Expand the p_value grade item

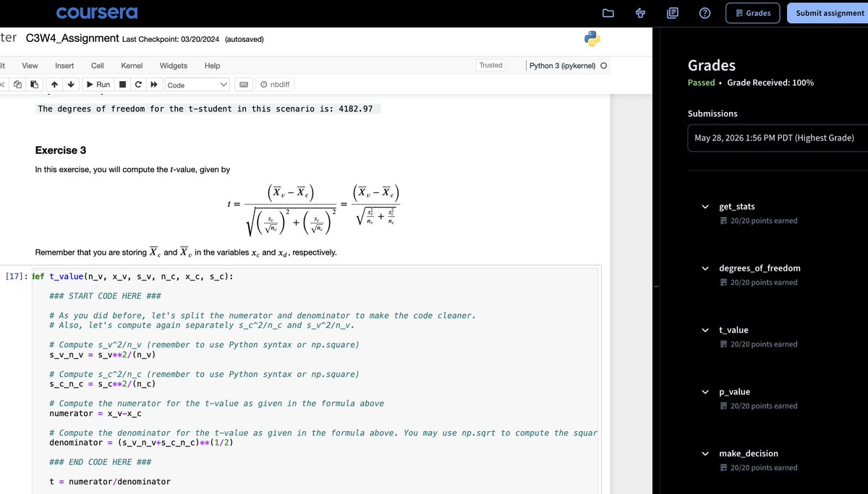tap(705, 391)
